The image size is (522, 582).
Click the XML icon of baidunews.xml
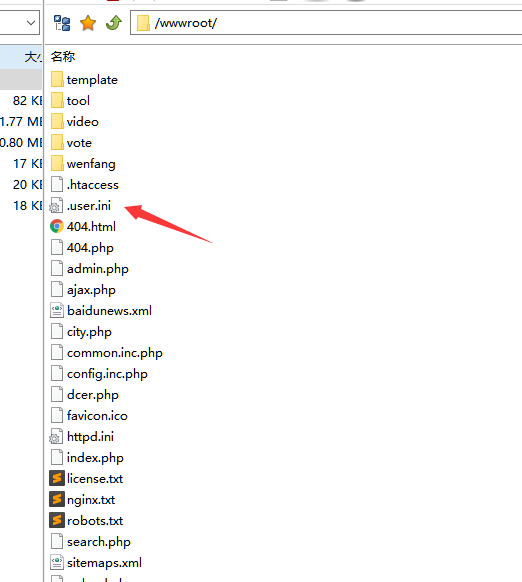coord(56,310)
